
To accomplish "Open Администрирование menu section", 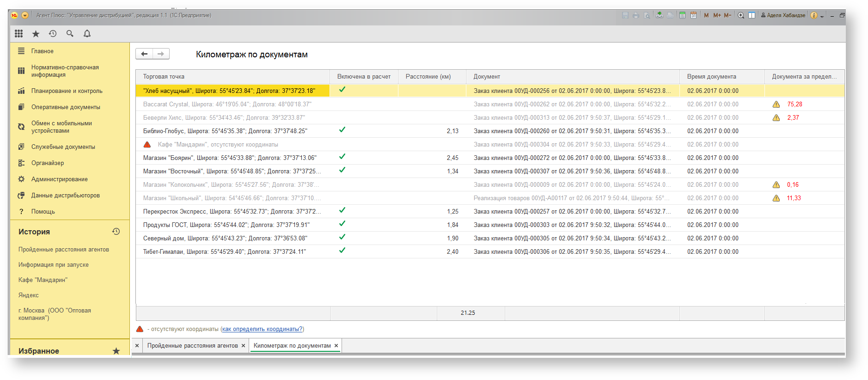I will [x=60, y=179].
